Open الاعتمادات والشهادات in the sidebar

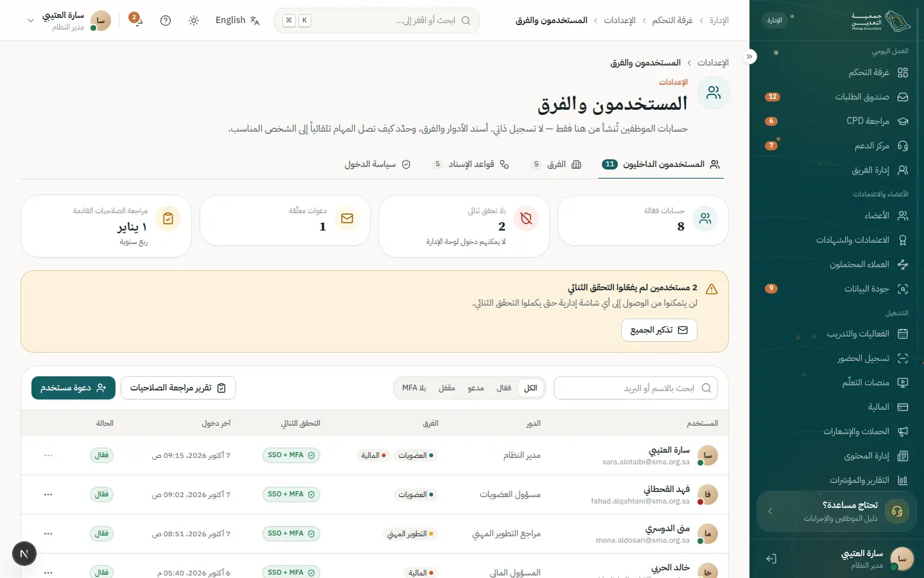click(x=837, y=240)
